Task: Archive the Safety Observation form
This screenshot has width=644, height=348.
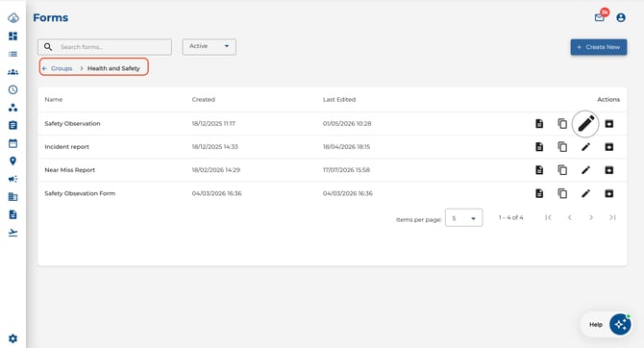Action: [609, 124]
